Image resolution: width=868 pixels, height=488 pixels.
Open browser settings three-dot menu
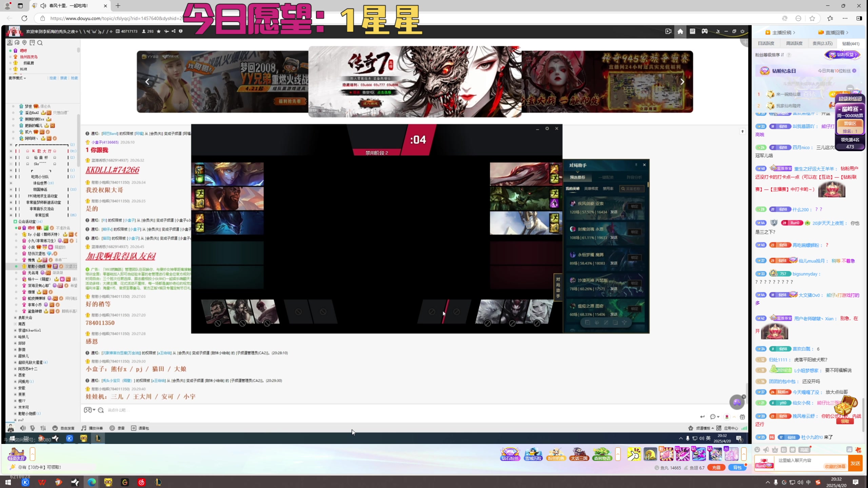point(845,18)
